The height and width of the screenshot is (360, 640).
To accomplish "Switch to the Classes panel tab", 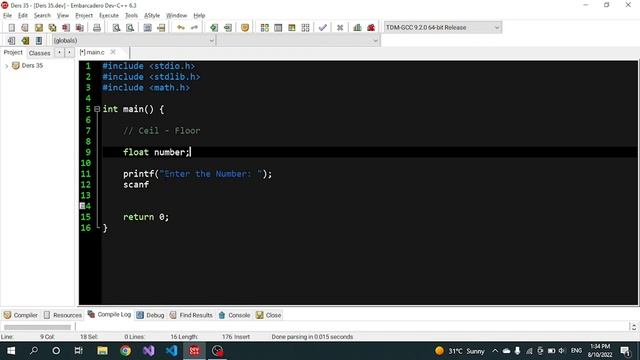I will point(40,53).
